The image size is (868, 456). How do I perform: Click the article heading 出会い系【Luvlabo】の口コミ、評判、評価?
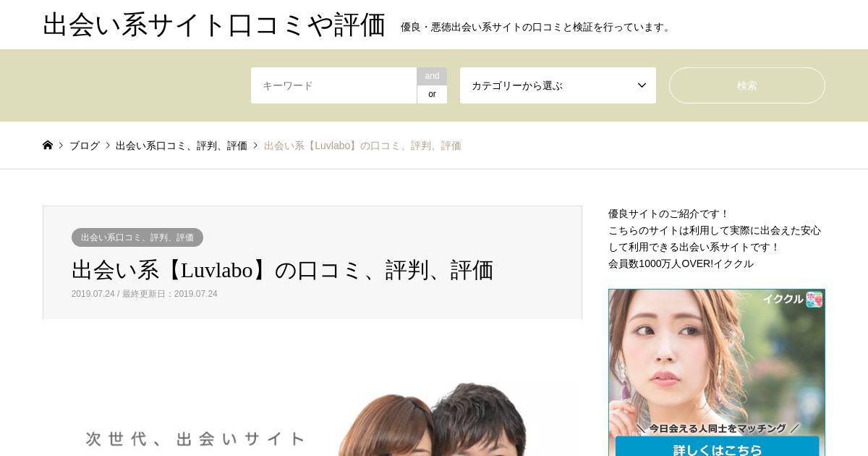pos(282,270)
